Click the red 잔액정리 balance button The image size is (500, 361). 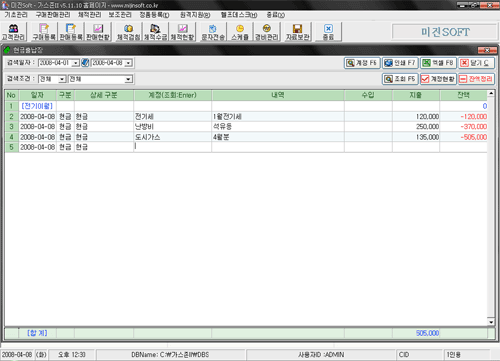tap(476, 79)
